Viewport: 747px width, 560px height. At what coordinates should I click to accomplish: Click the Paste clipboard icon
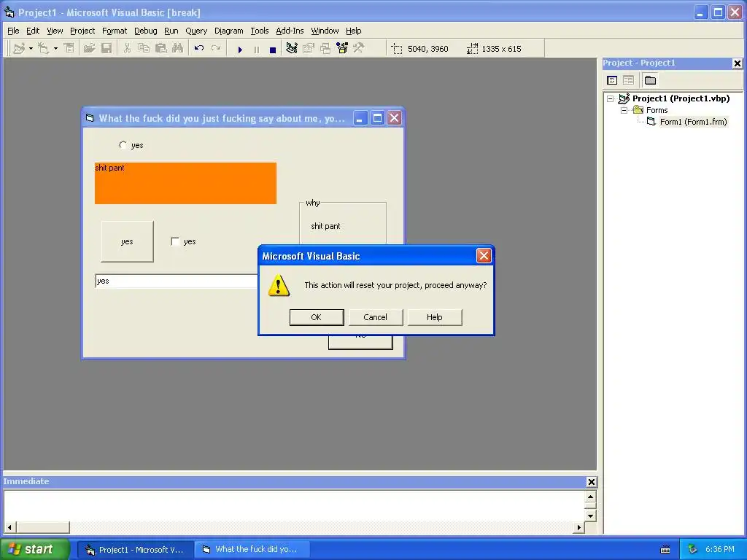pos(161,49)
